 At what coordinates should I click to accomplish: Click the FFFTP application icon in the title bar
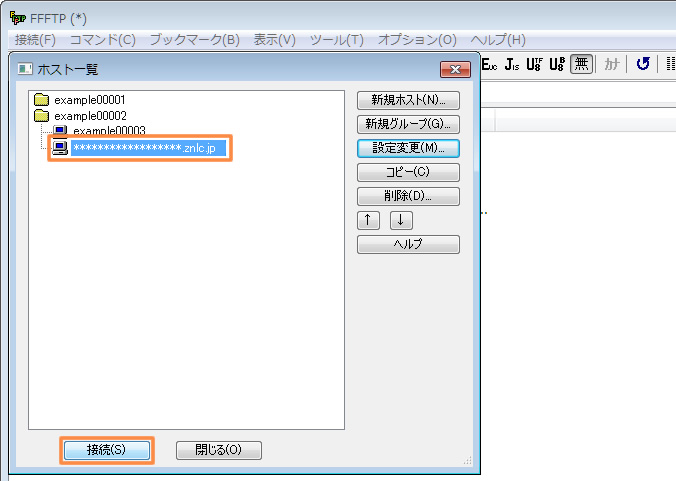tap(18, 18)
